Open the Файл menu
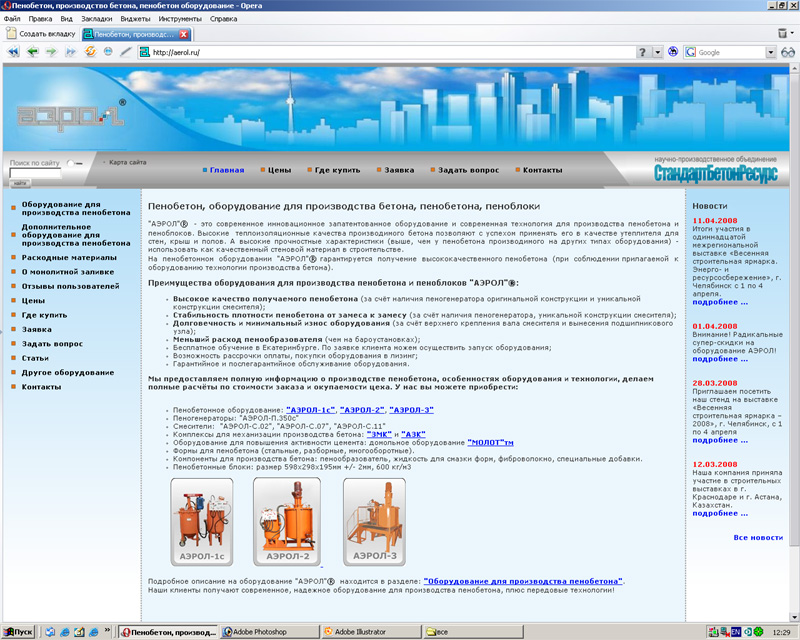Image resolution: width=800 pixels, height=640 pixels. tap(12, 19)
